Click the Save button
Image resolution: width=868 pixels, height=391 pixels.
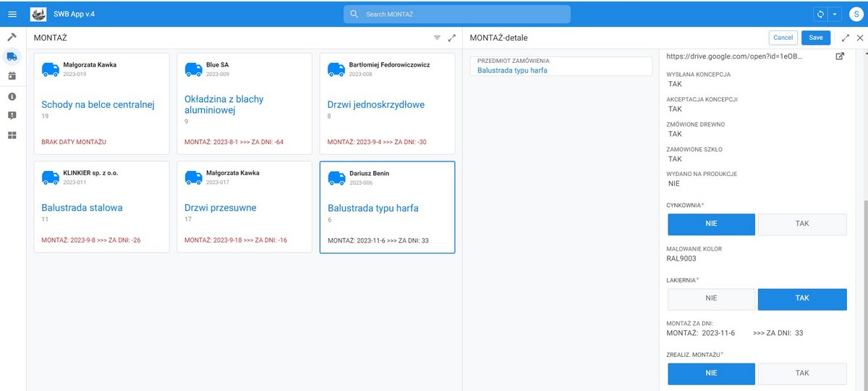815,38
